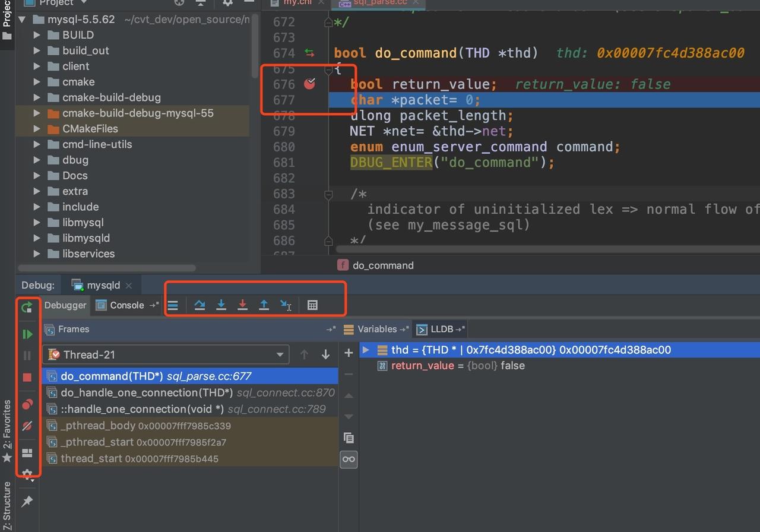This screenshot has height=532, width=760.
Task: Select the previous frame with up arrow
Action: (304, 354)
